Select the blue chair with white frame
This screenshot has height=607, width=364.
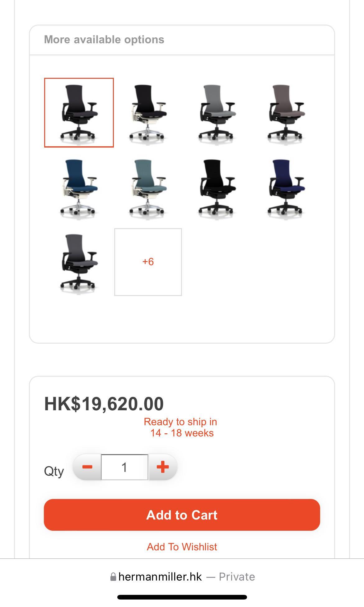point(79,187)
